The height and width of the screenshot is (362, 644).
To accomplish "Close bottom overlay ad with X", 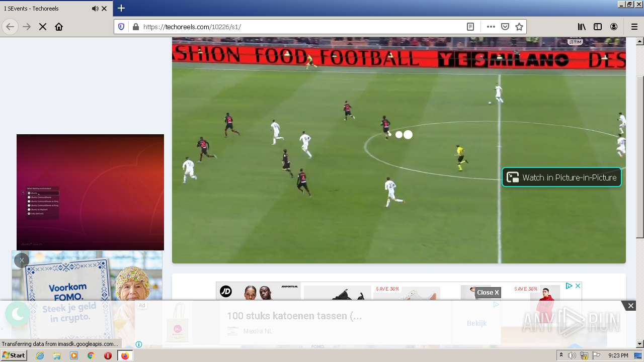I will tap(630, 306).
